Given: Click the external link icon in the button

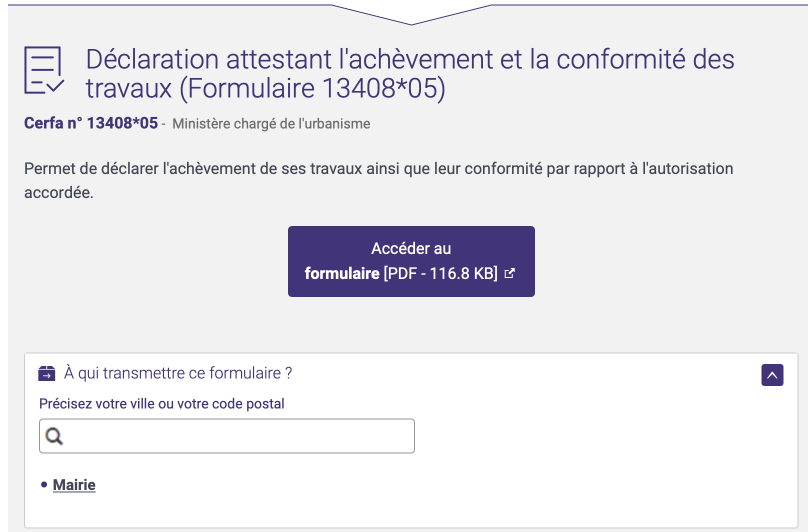Looking at the screenshot, I should pos(509,273).
